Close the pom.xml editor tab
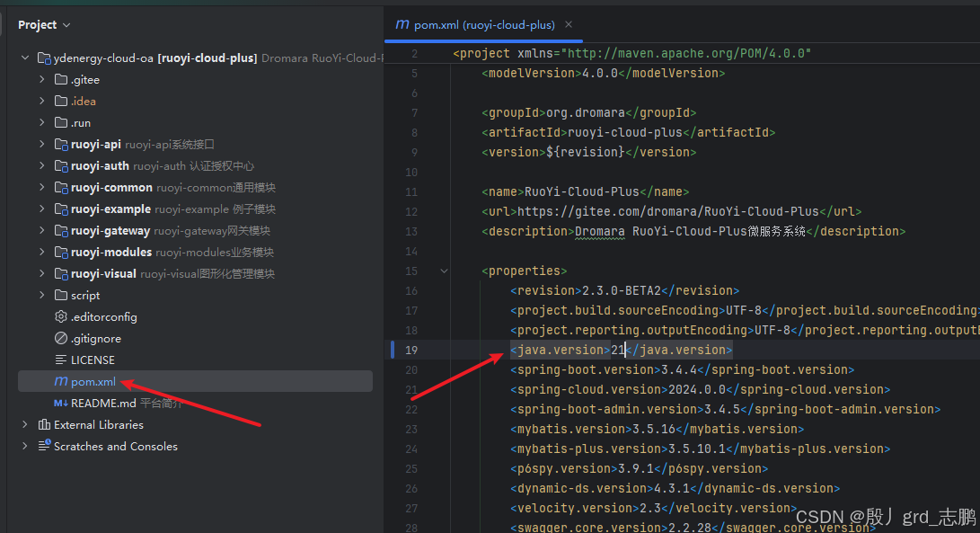This screenshot has width=980, height=533. (568, 24)
